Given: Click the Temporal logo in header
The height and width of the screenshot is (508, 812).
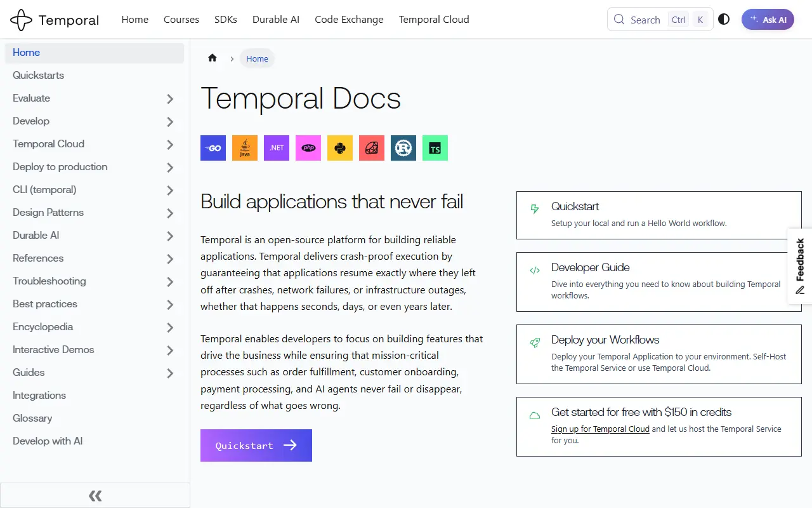Looking at the screenshot, I should [x=55, y=20].
